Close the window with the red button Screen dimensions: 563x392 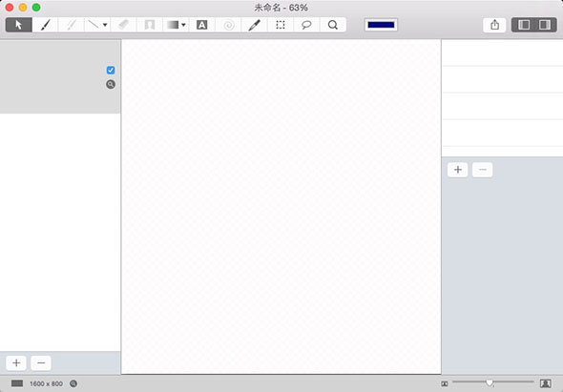coord(10,8)
